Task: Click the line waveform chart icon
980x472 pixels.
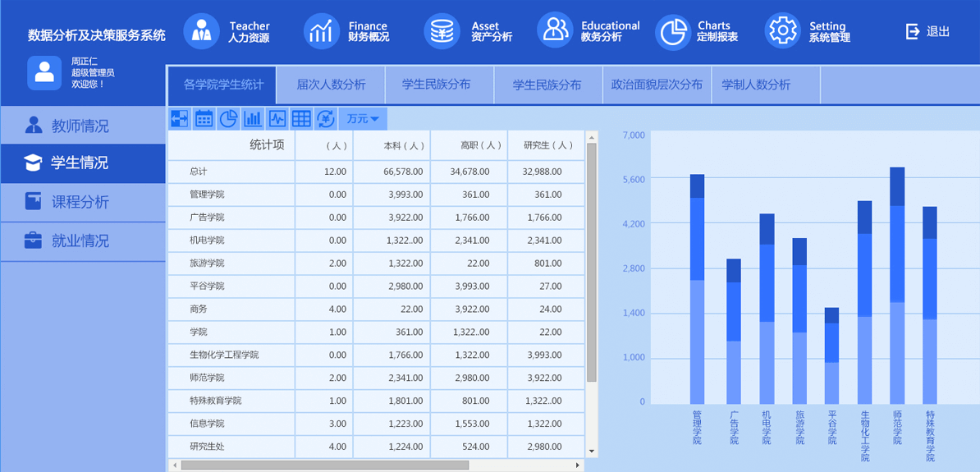Action: point(277,119)
